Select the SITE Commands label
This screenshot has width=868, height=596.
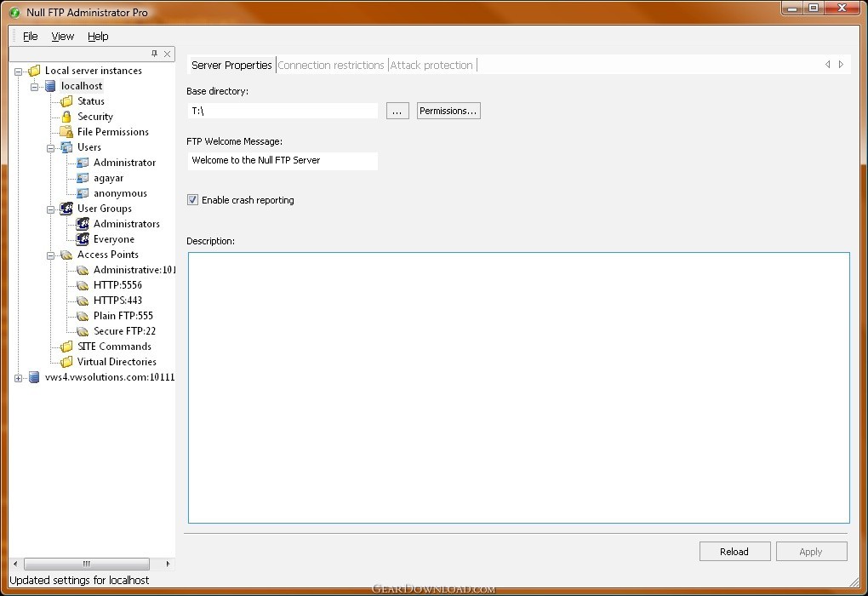tap(114, 347)
